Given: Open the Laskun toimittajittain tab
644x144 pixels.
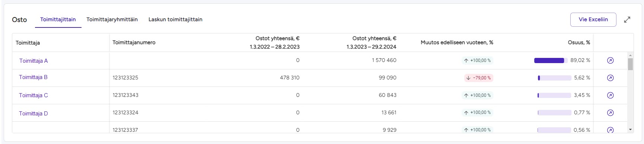Looking at the screenshot, I should click(x=175, y=19).
